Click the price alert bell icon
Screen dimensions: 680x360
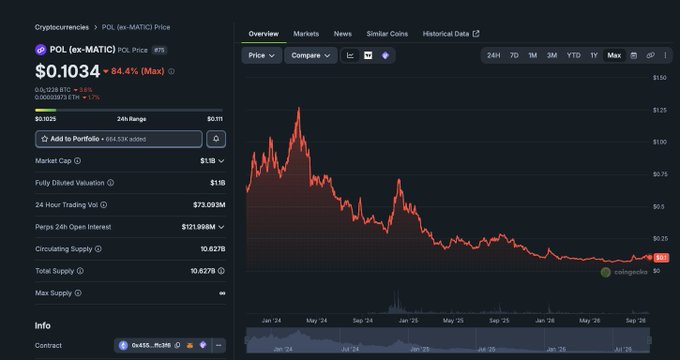[x=216, y=139]
